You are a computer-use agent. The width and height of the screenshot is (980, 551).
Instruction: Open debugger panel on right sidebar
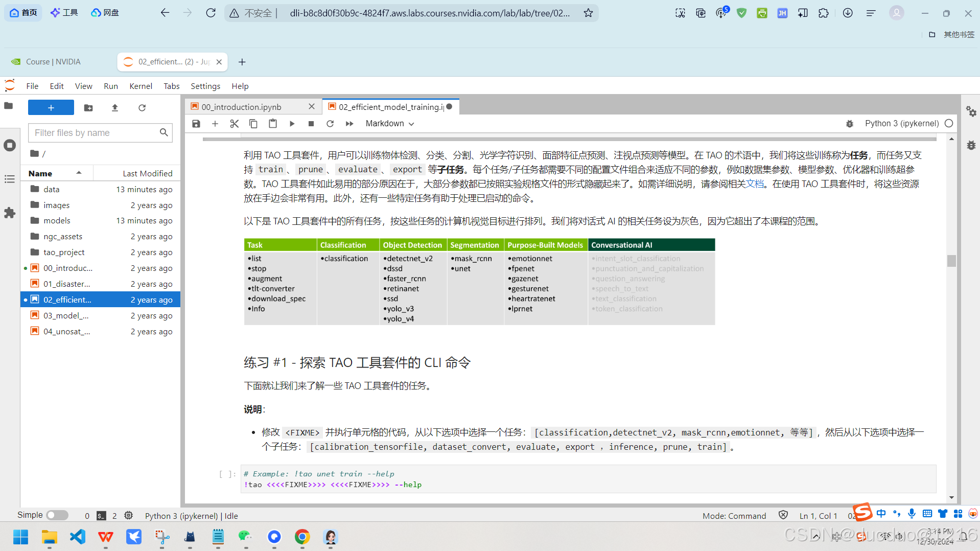point(971,145)
